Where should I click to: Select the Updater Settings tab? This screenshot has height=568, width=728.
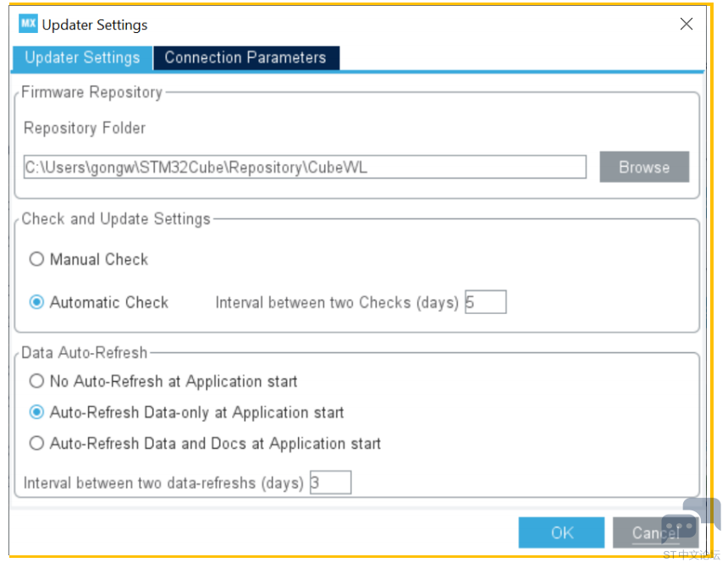(x=82, y=58)
